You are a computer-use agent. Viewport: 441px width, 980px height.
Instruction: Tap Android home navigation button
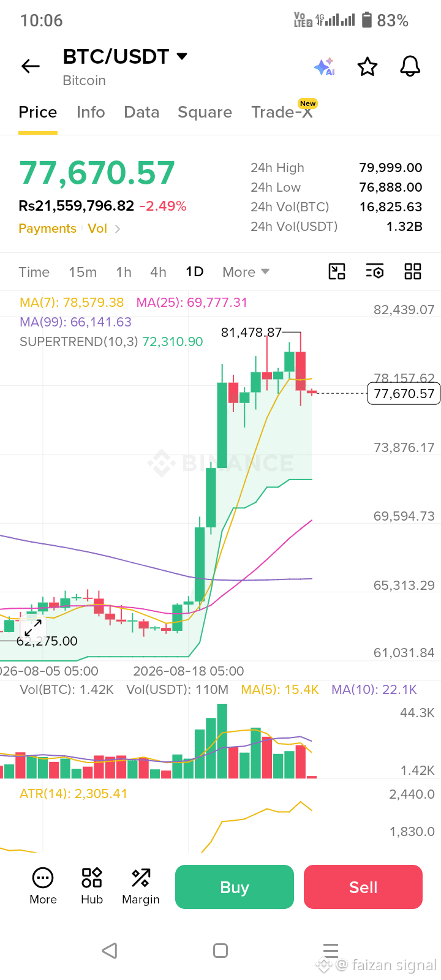221,951
